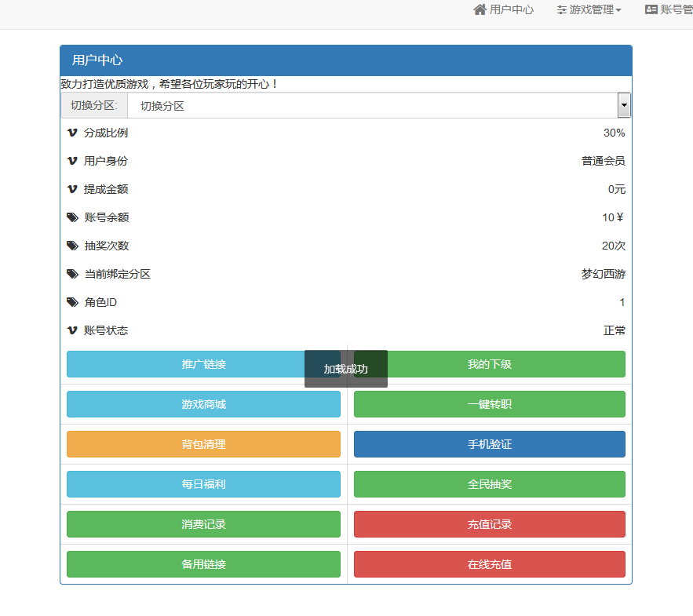
Task: Click the tag icon beside 账号余额
Action: (x=73, y=217)
